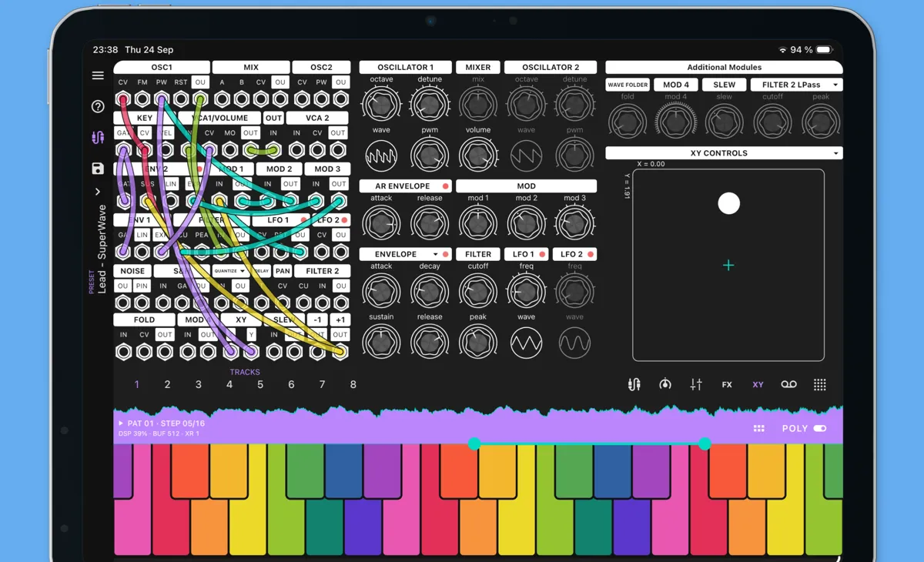Select LFO 1 triangle wave icon
The image size is (924, 562).
coord(527,342)
